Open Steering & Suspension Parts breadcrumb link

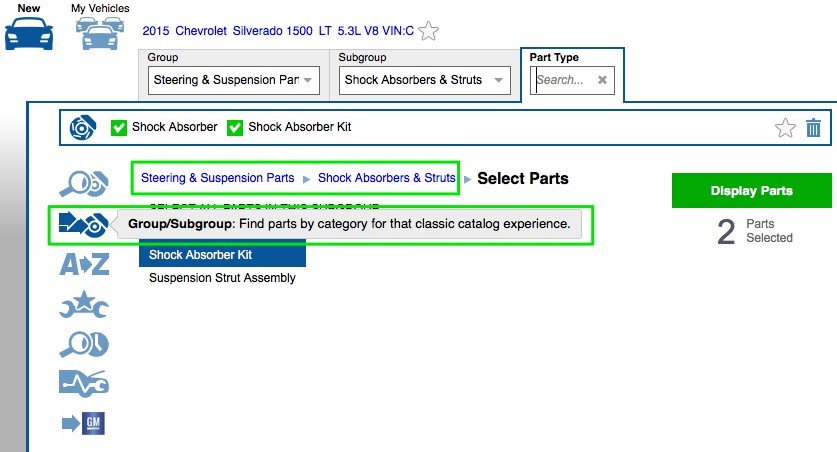(217, 178)
